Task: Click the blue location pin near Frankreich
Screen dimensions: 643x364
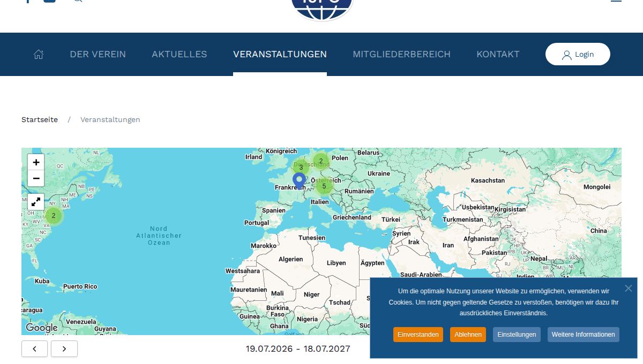Action: pyautogui.click(x=299, y=180)
